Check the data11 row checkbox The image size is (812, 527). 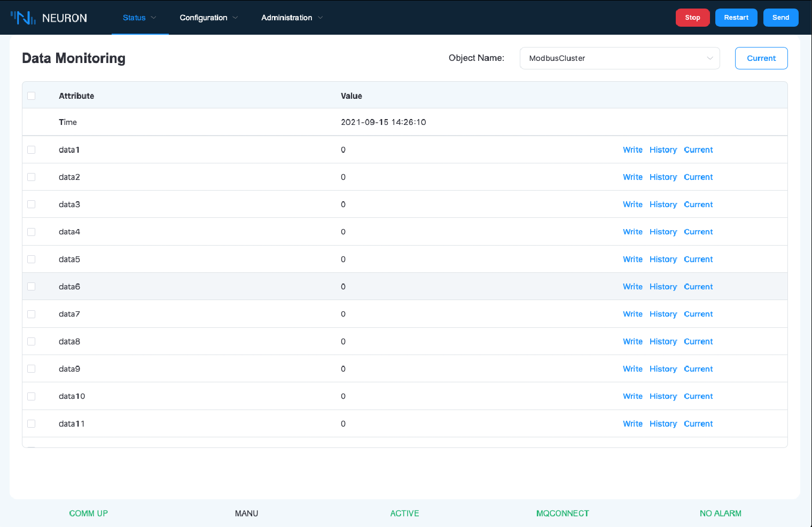[32, 423]
